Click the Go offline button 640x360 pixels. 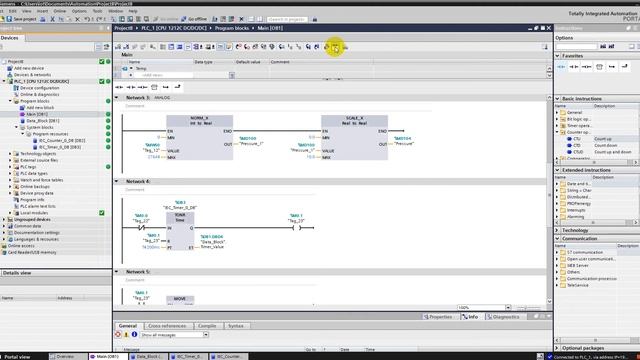tap(194, 19)
